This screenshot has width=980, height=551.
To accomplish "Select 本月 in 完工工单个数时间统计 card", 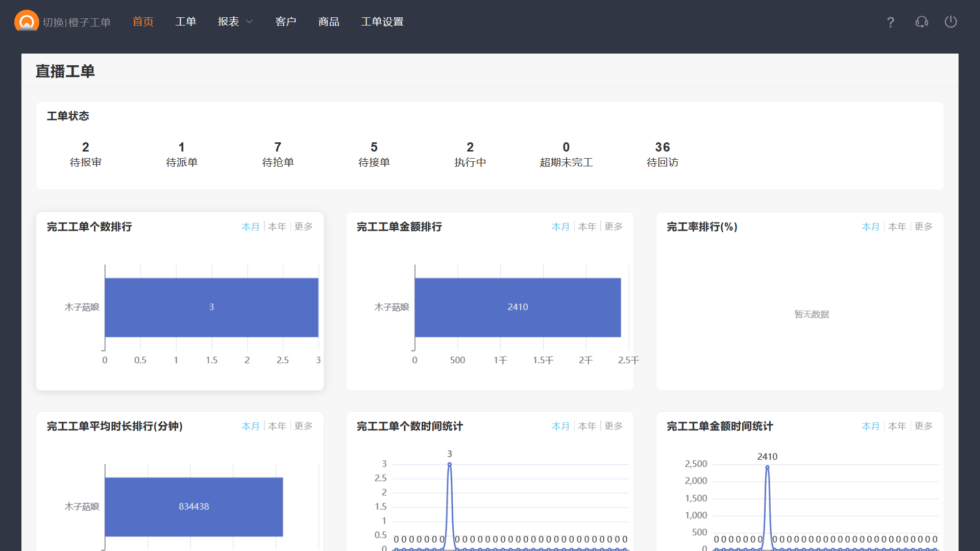I will coord(561,426).
